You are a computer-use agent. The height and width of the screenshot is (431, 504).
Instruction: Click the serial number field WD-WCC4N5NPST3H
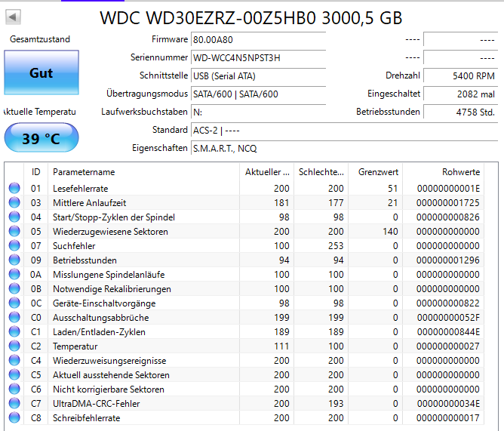pyautogui.click(x=259, y=58)
